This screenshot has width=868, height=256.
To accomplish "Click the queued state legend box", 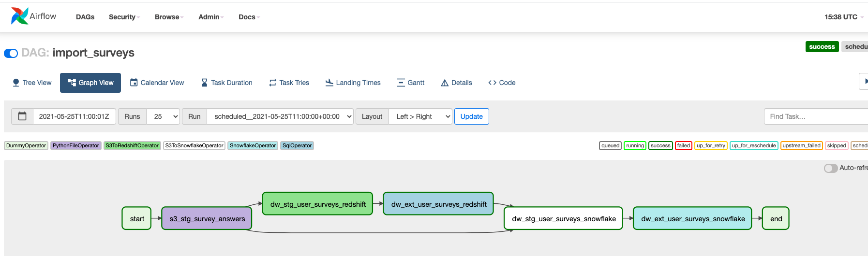I will (611, 145).
